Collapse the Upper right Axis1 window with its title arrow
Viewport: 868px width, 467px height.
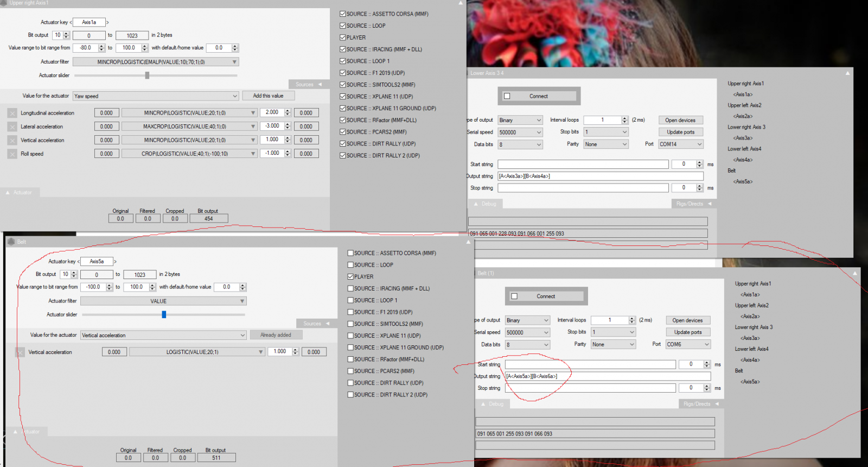pos(461,3)
